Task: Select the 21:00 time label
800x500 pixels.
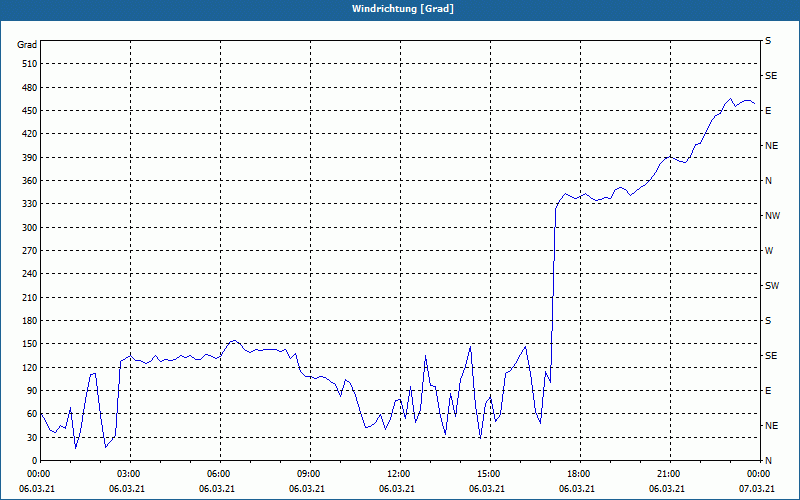Action: point(670,474)
